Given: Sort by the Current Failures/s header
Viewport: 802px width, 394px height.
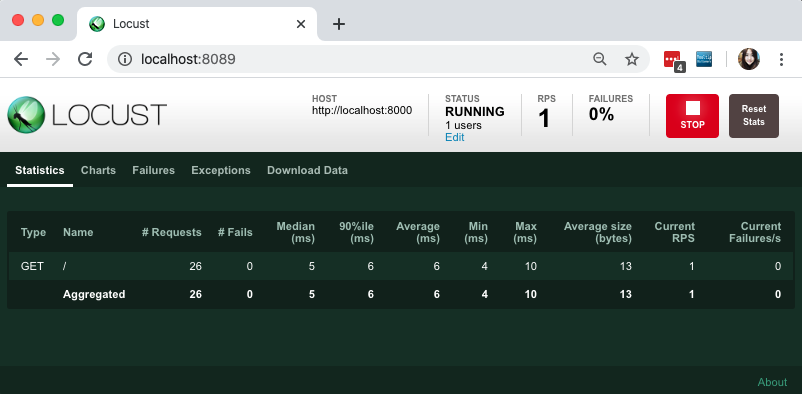Looking at the screenshot, I should coord(755,232).
